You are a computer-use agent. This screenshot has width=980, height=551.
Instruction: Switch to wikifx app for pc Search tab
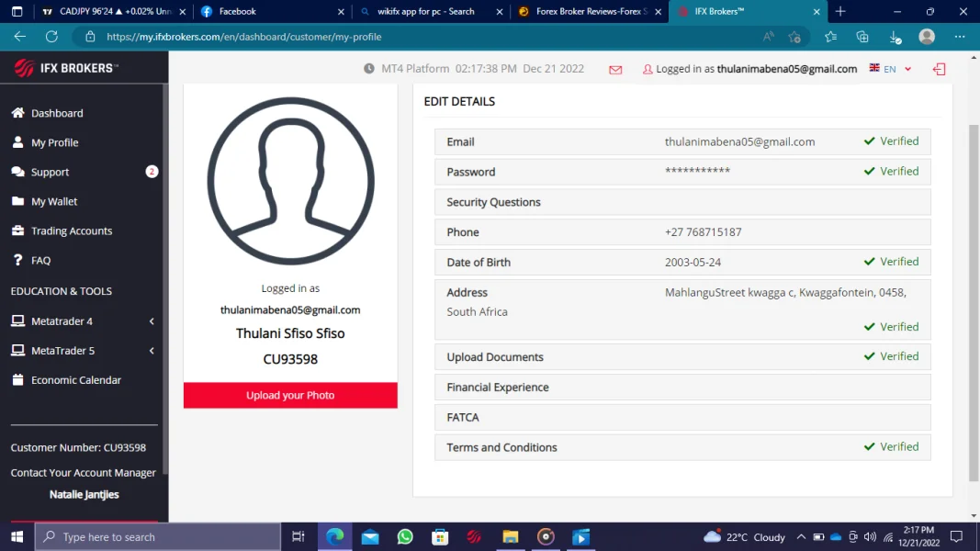[430, 11]
